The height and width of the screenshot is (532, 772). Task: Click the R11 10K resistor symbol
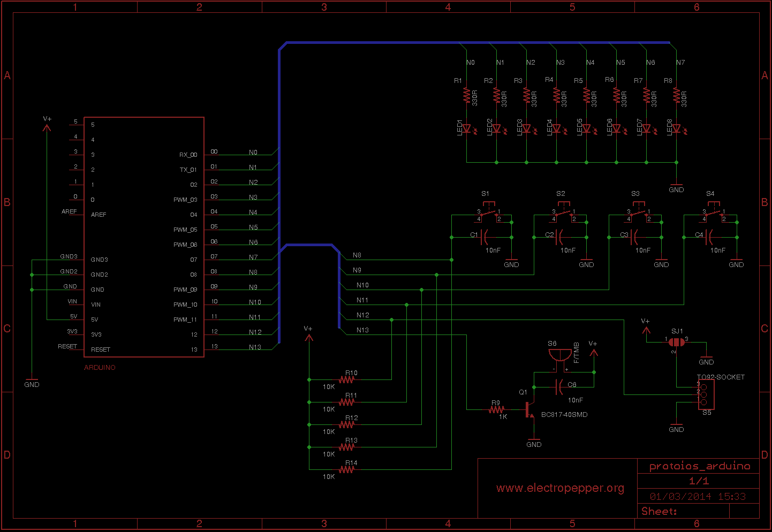346,402
